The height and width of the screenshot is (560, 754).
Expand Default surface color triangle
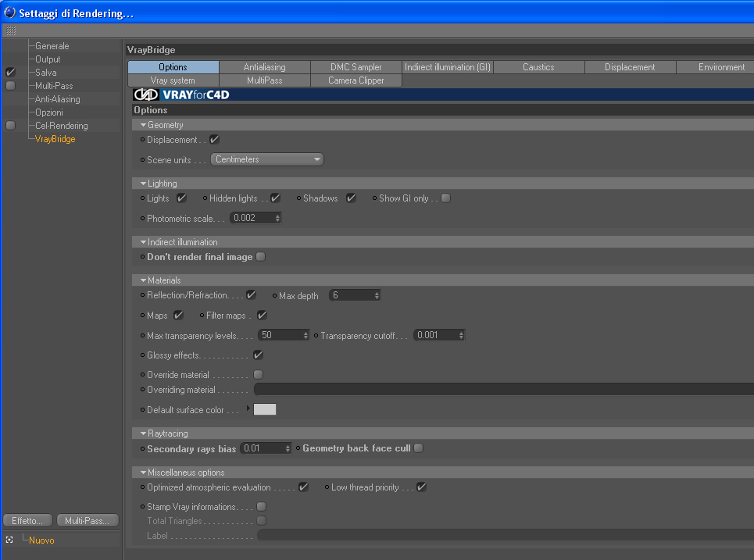pos(248,408)
